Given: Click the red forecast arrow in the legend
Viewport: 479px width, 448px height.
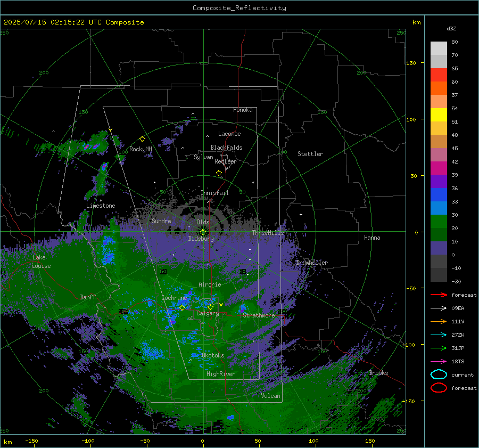Looking at the screenshot, I should click(439, 295).
